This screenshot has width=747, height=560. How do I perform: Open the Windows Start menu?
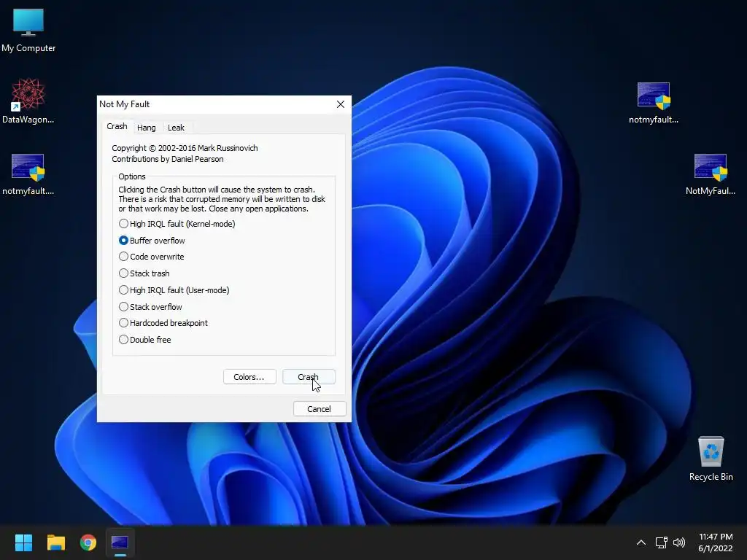23,542
